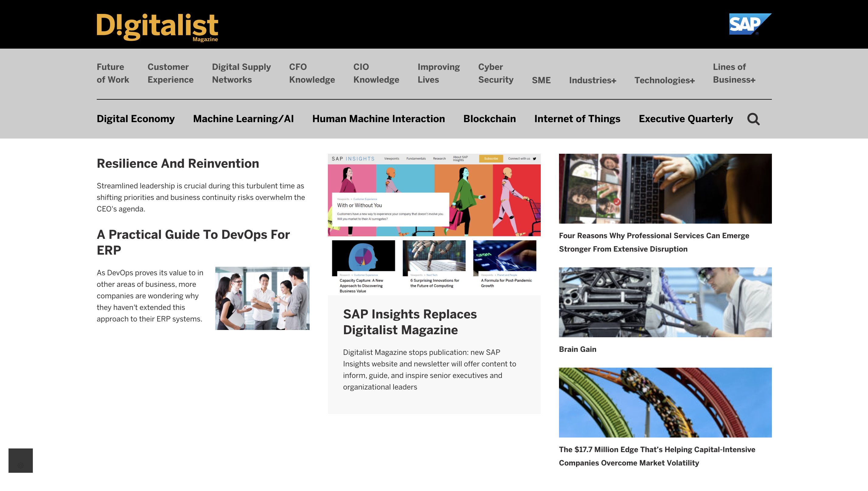The image size is (868, 491).
Task: Click the dark cookie settings box bottom-left
Action: 21,460
